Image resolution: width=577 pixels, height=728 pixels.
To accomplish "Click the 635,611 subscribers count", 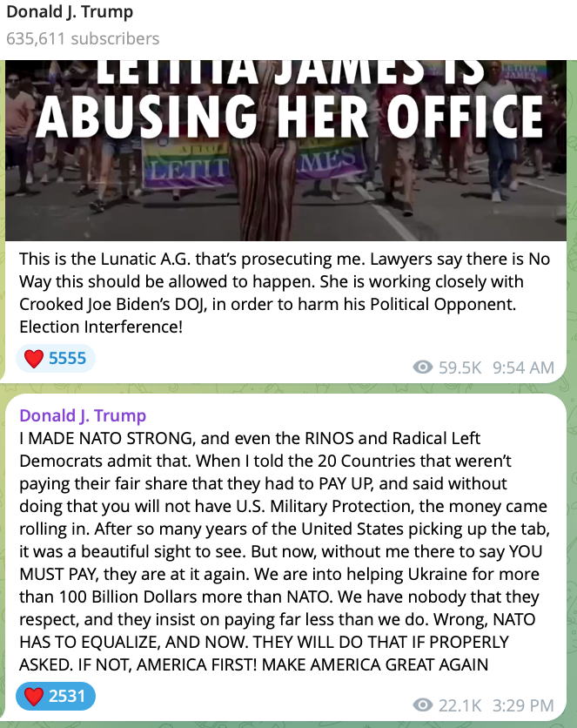I will tap(83, 38).
